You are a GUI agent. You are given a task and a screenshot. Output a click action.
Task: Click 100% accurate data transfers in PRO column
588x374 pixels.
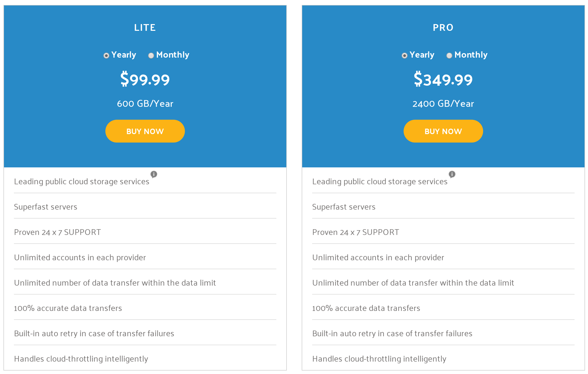coord(366,308)
